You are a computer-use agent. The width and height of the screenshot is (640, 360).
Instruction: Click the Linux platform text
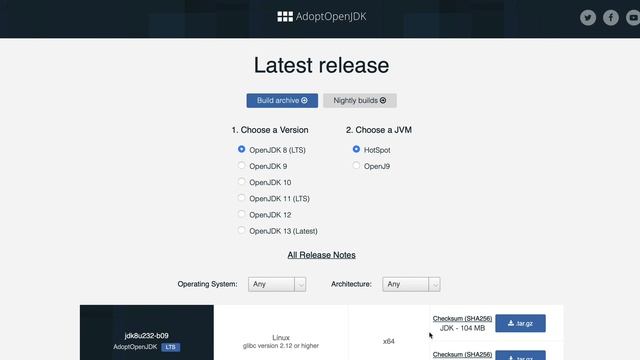click(x=281, y=338)
